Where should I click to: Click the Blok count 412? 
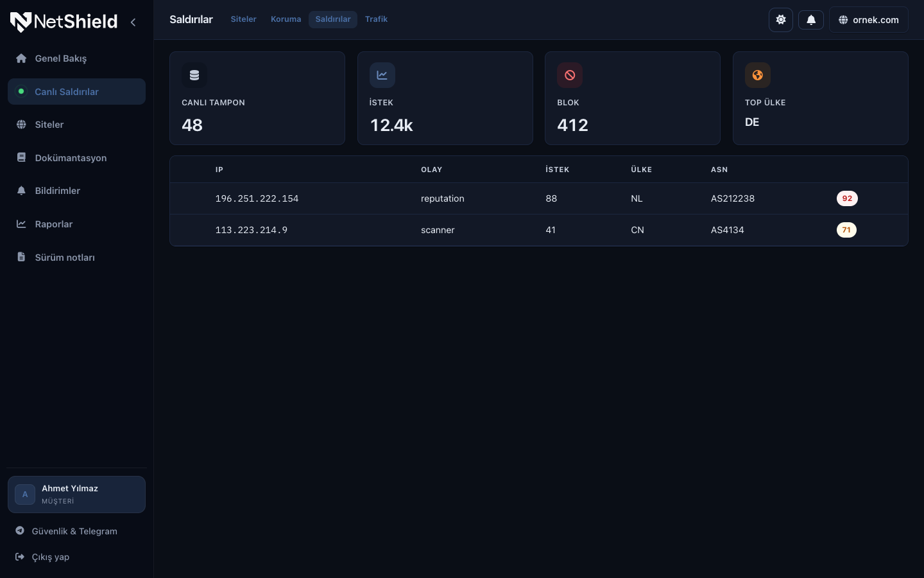(573, 125)
